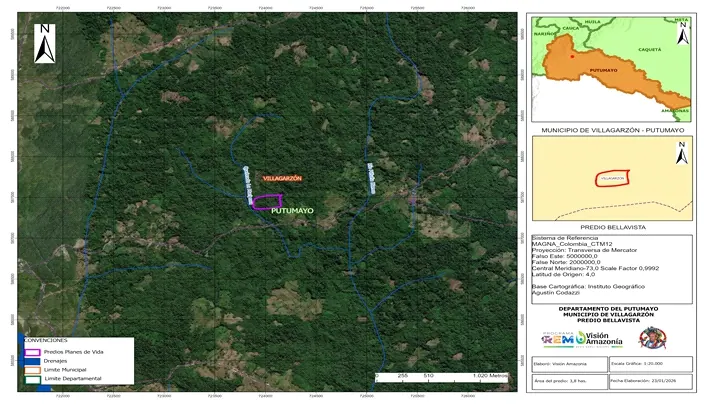This screenshot has height=404, width=709.
Task: Click the bold 'MUNICIPIO DE VILLAGARZÓN' title line
Action: 608,314
